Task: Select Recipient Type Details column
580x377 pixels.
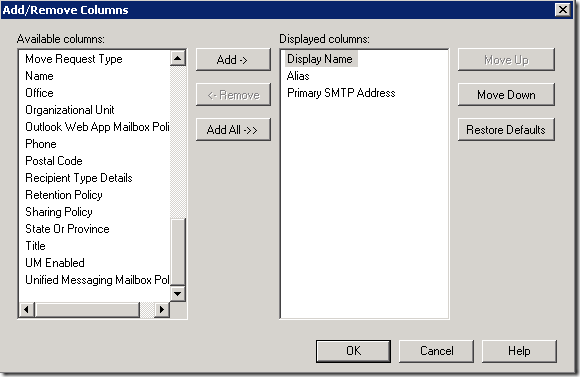Action: pyautogui.click(x=78, y=178)
